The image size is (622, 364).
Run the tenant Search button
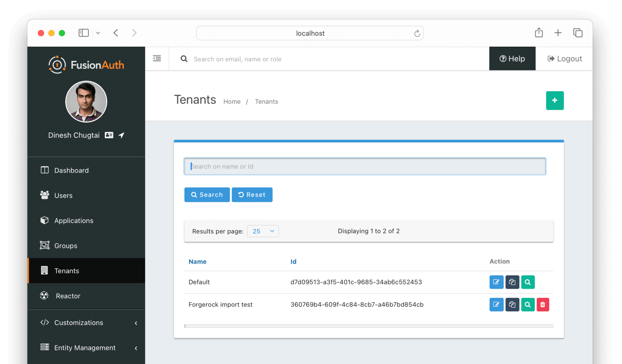tap(207, 195)
